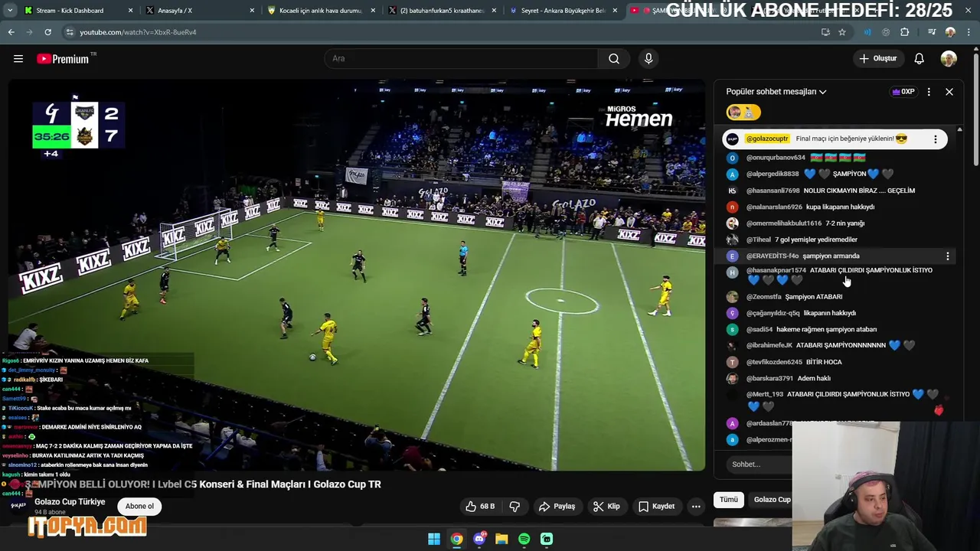Open options for ERAYEDİTS-f4o chat message
The height and width of the screenshot is (551, 980).
pyautogui.click(x=948, y=256)
